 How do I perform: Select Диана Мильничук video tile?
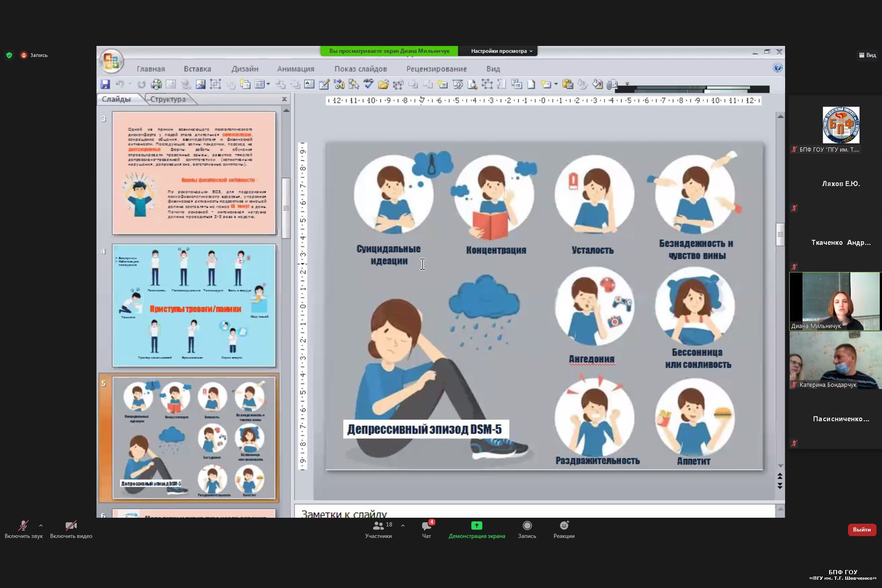click(835, 301)
